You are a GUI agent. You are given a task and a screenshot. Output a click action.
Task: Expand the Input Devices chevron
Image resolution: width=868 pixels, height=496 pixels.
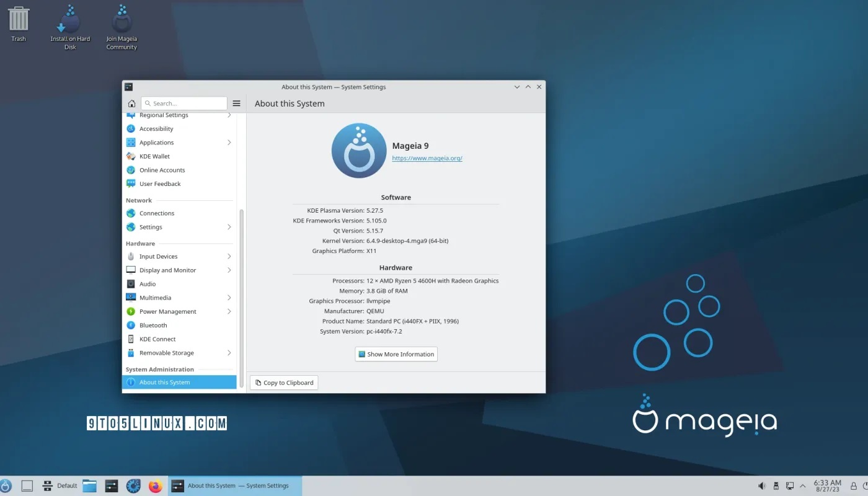229,257
